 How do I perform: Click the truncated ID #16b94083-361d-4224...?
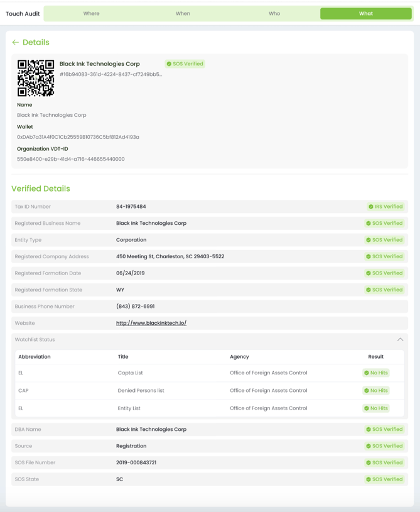pos(110,74)
